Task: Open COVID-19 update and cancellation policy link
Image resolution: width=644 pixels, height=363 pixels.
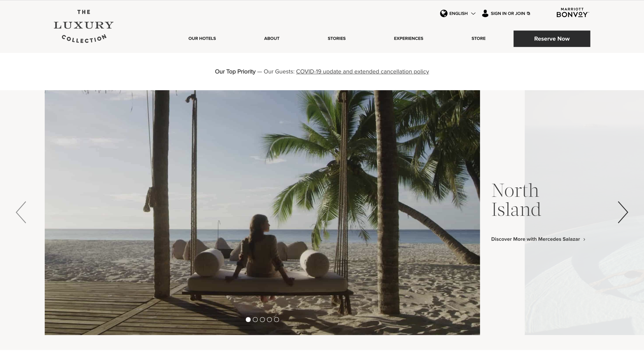Action: [362, 72]
